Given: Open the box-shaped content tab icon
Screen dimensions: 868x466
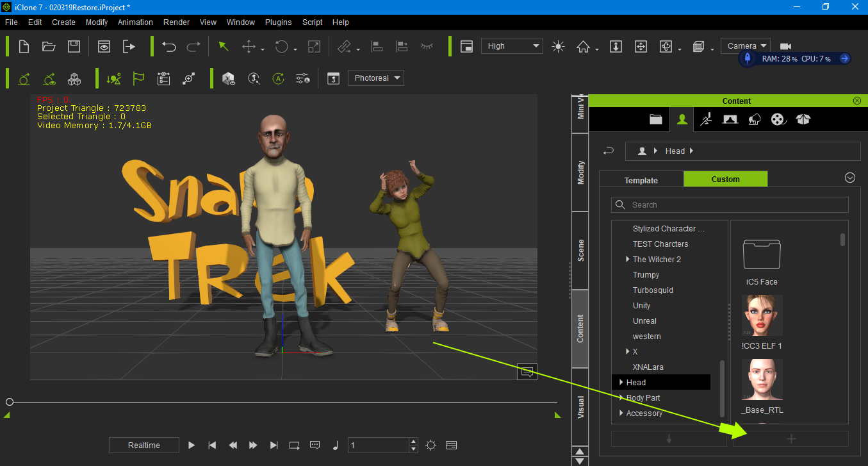Looking at the screenshot, I should point(803,119).
